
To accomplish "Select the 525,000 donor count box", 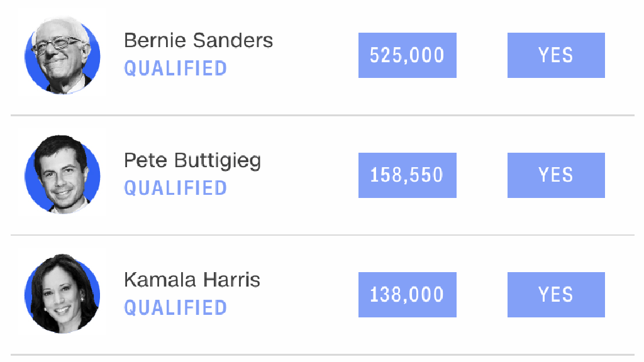I will 408,55.
